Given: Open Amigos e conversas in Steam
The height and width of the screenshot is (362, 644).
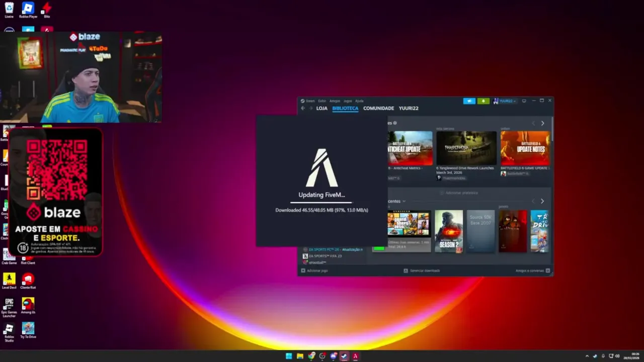Looking at the screenshot, I should pyautogui.click(x=533, y=270).
